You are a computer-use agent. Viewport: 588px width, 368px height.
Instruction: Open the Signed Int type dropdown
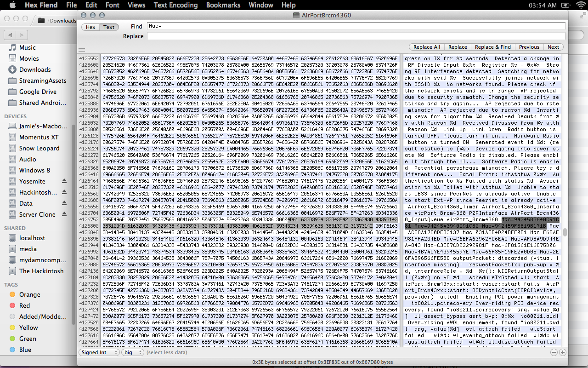click(99, 352)
